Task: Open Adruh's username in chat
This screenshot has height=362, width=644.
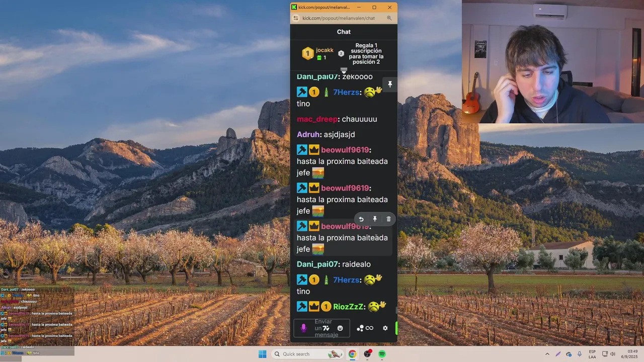Action: click(x=308, y=135)
